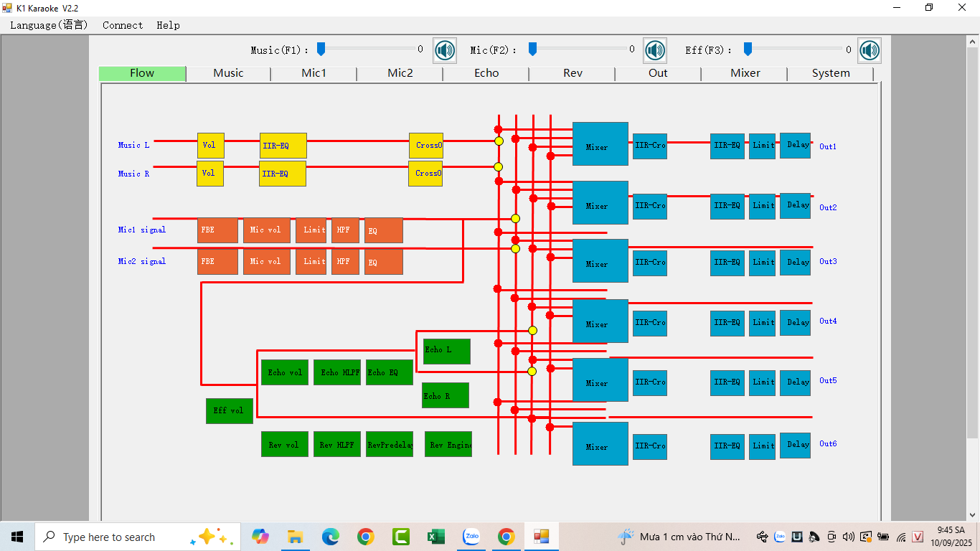The image size is (980, 551).
Task: Switch to the Echo tab
Action: point(486,73)
